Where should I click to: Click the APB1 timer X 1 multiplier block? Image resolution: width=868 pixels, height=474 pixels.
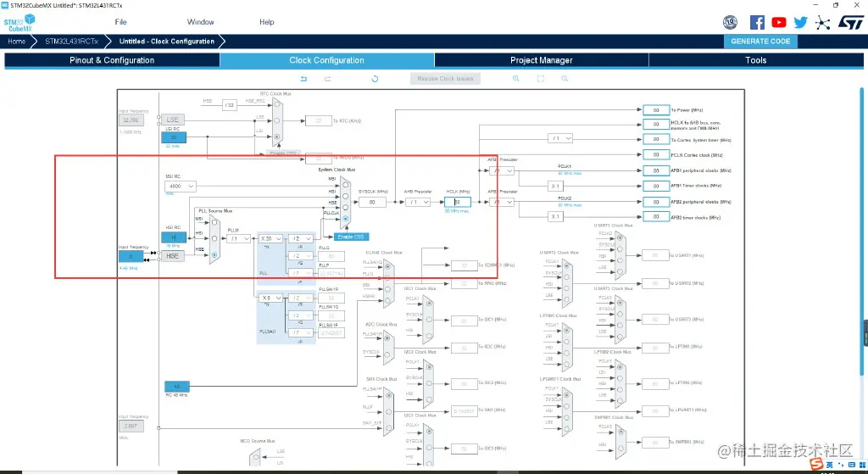pyautogui.click(x=555, y=186)
